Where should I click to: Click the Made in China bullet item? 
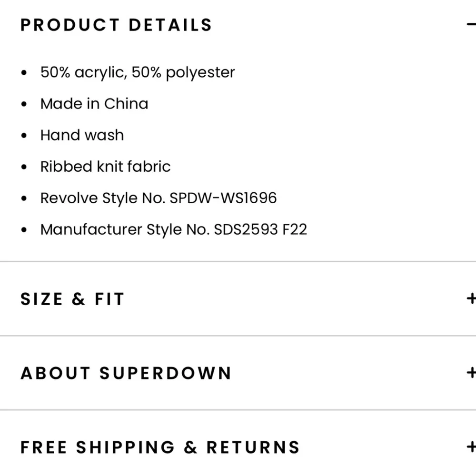pyautogui.click(x=94, y=103)
